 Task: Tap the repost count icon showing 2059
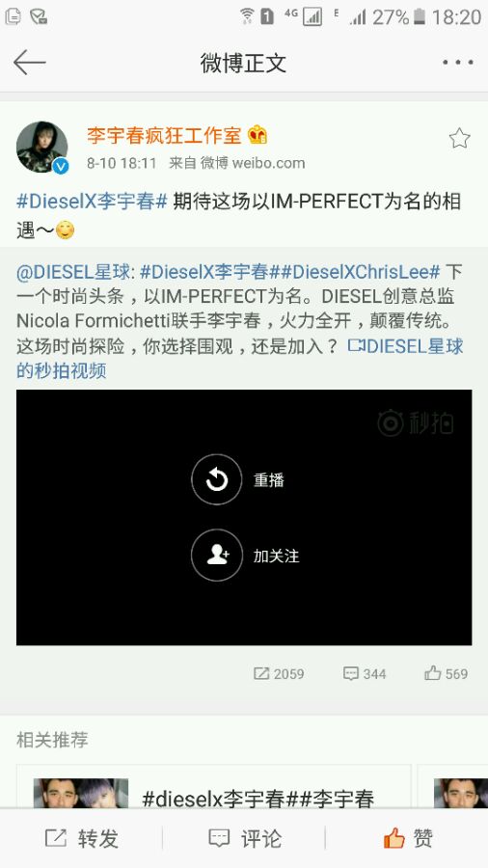click(279, 674)
